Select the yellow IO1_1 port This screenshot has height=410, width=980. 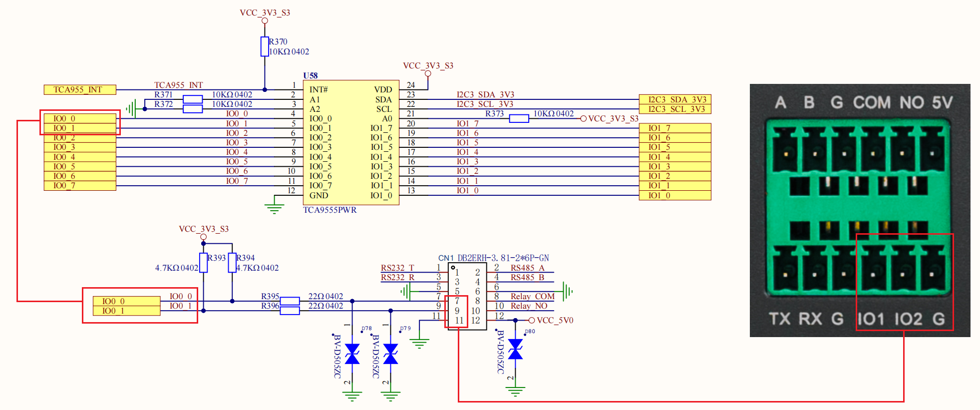[x=675, y=185]
